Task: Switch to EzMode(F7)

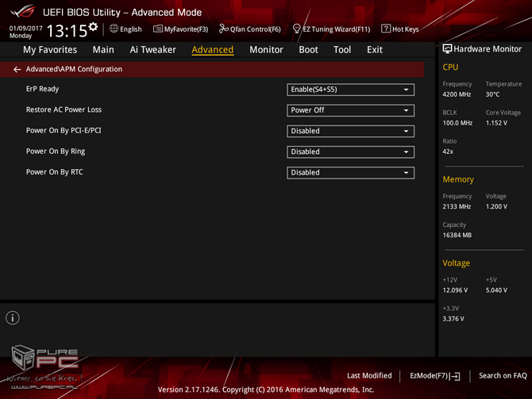Action: coord(434,376)
